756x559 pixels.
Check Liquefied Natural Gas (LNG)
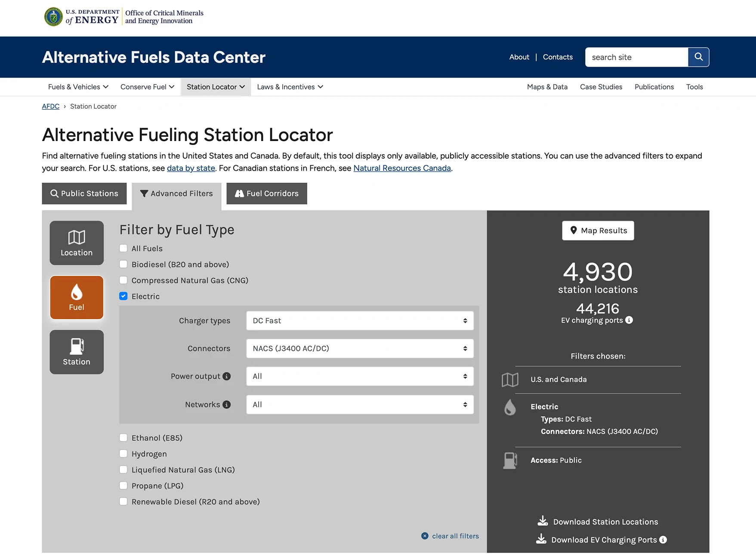(123, 469)
